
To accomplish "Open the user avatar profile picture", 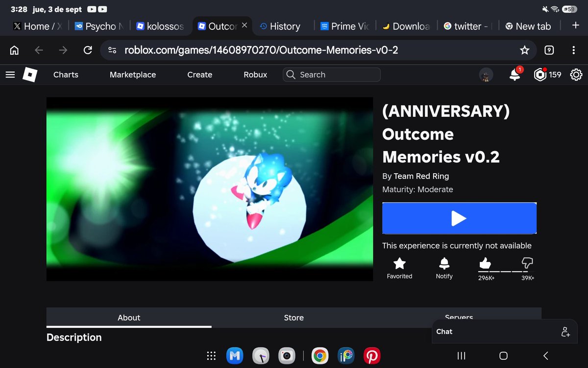I will (486, 75).
